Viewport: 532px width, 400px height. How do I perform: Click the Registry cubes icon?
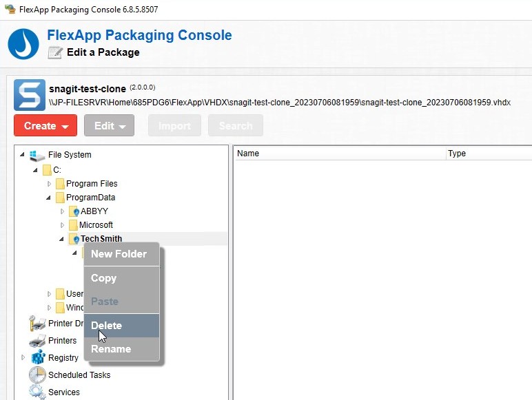[38, 357]
